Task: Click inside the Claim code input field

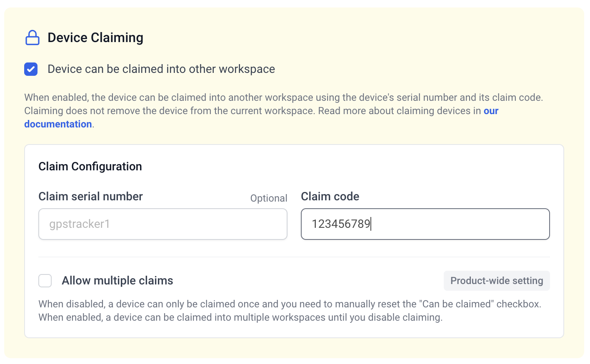Action: point(458,224)
